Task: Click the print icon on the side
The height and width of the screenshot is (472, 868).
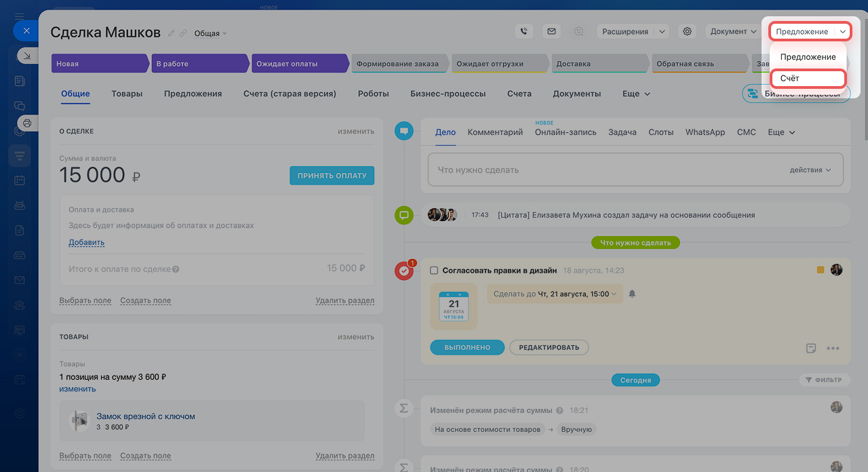Action: [27, 123]
